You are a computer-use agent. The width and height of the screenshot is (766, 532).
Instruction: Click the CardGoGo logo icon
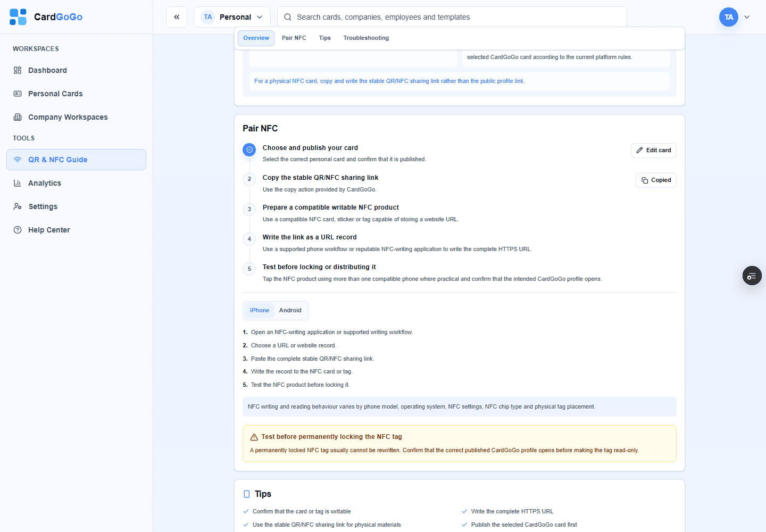[x=18, y=17]
